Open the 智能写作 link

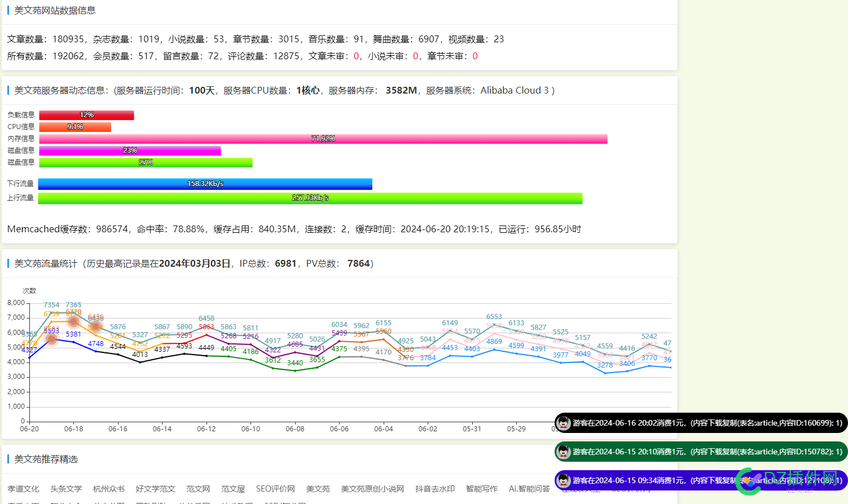[482, 489]
